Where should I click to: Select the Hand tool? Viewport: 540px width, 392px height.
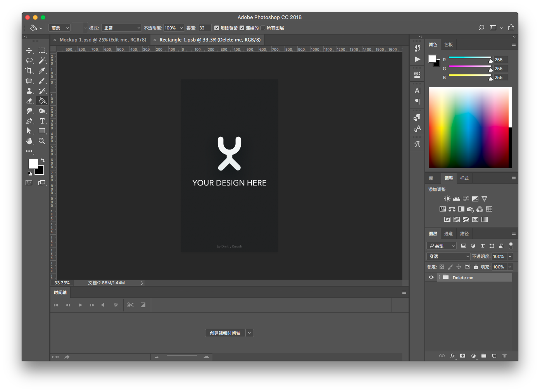29,141
